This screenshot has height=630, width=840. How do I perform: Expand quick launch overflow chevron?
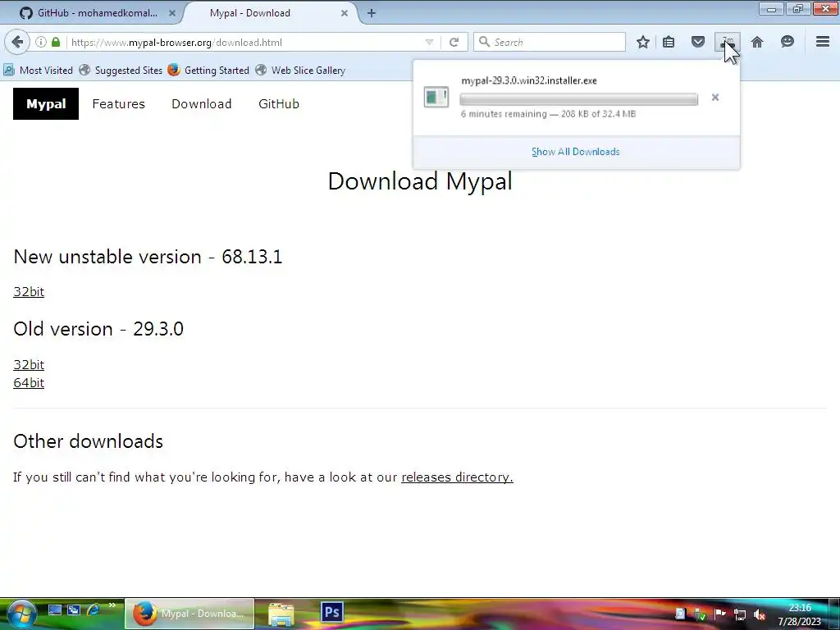tap(112, 605)
